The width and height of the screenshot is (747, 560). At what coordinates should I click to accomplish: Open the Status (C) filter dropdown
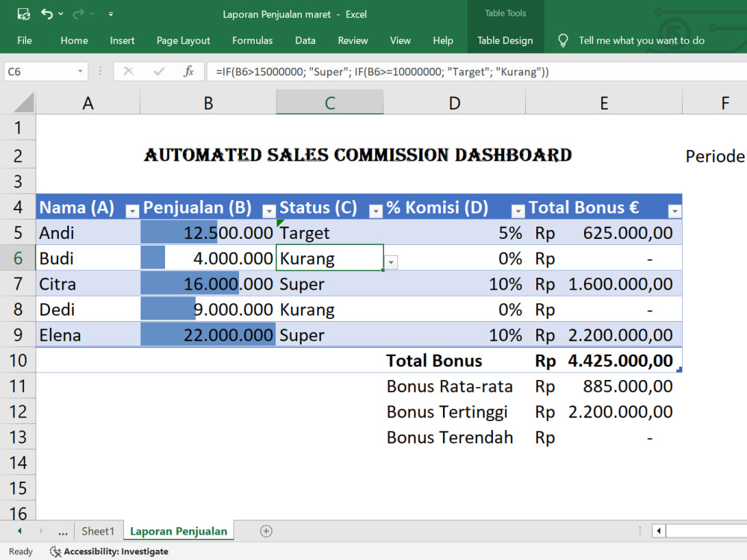pos(376,211)
